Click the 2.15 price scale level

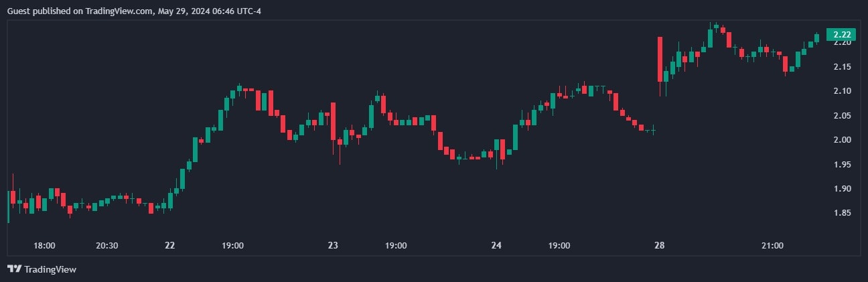(x=842, y=66)
